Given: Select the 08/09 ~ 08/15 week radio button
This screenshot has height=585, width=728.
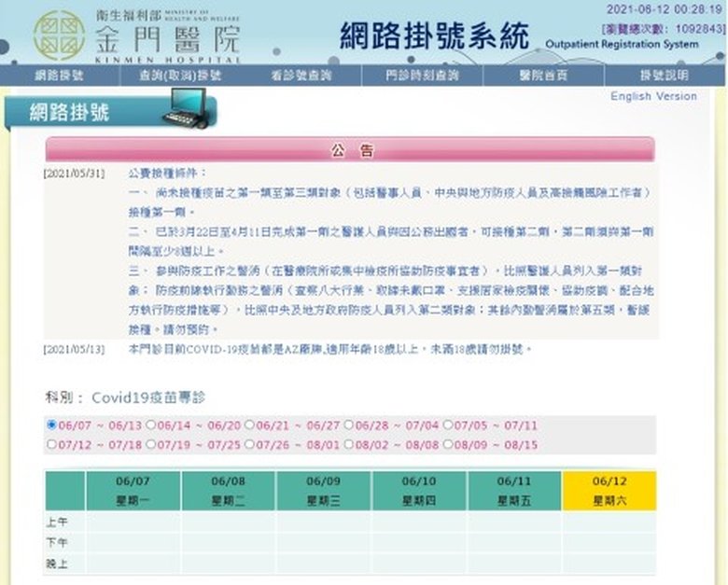Looking at the screenshot, I should (x=448, y=444).
